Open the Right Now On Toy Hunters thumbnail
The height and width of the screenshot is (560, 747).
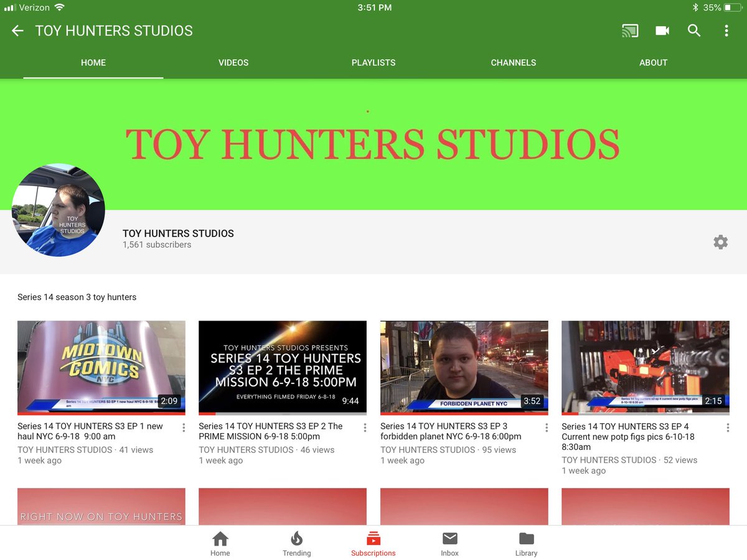click(101, 506)
